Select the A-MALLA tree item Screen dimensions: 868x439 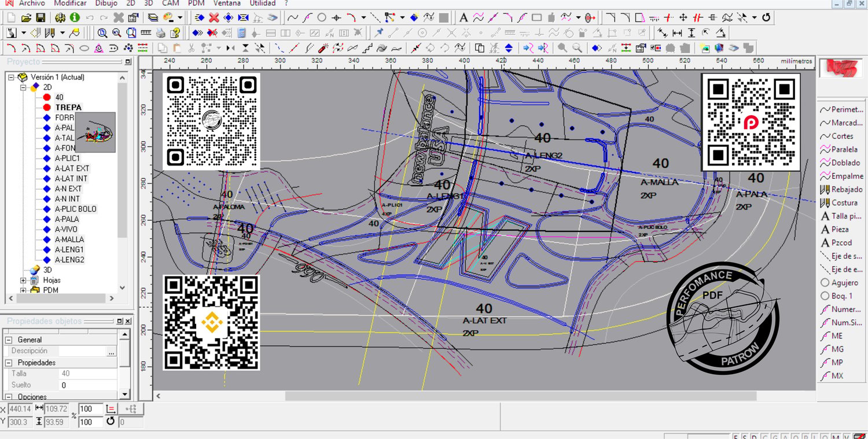pos(69,239)
